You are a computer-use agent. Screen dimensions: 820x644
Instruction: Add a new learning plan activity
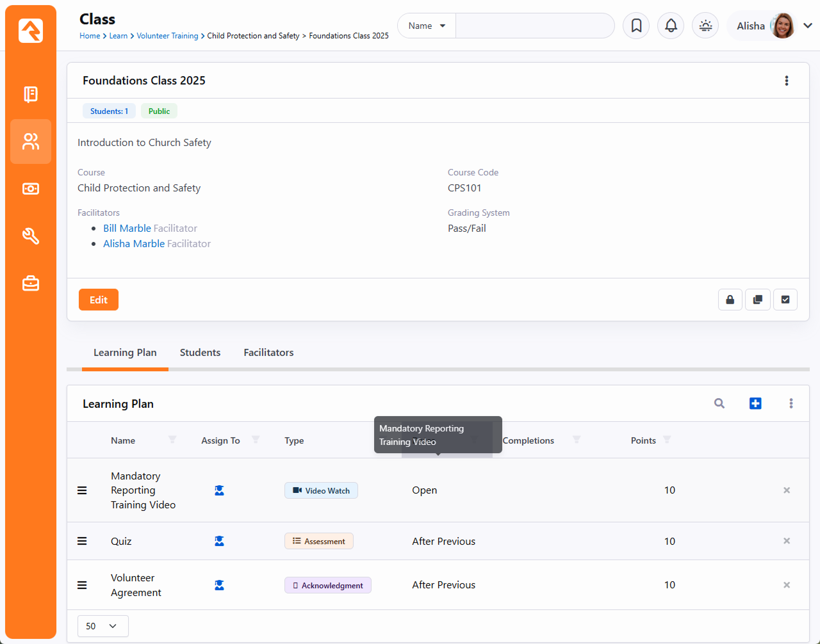point(755,403)
